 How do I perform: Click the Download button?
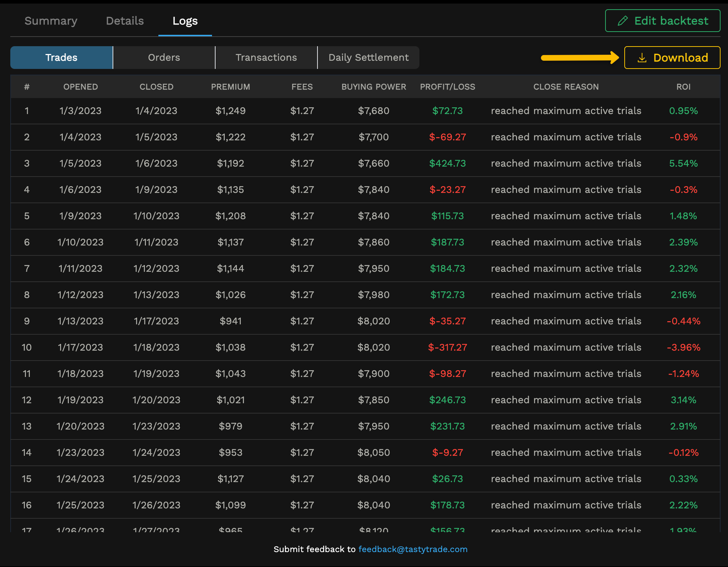pyautogui.click(x=672, y=58)
